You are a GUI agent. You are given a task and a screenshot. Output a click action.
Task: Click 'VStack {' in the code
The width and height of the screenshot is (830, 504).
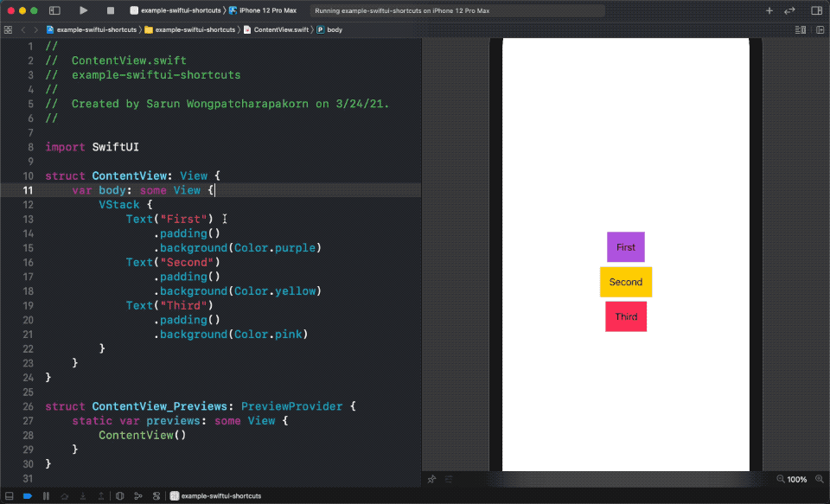coord(125,205)
